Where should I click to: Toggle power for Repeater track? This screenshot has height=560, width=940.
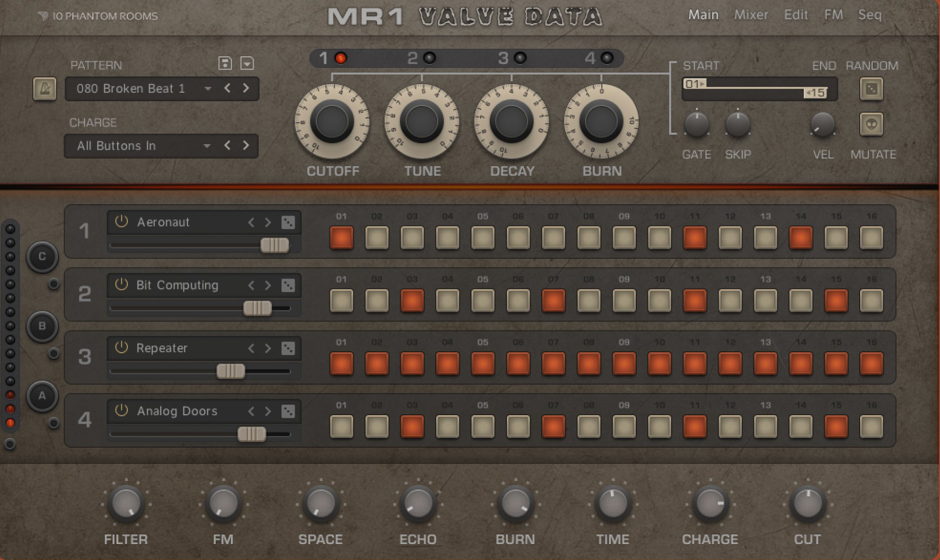[x=121, y=348]
